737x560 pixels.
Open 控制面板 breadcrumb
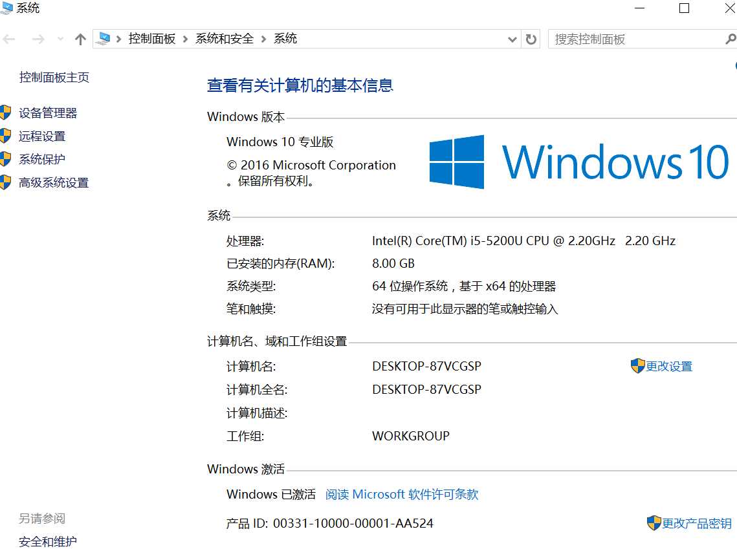(152, 39)
